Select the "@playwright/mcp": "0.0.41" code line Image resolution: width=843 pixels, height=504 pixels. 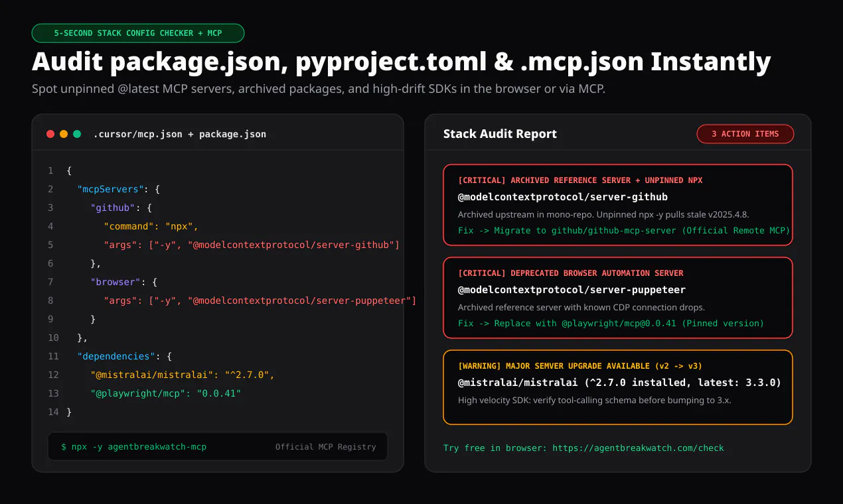coord(166,394)
